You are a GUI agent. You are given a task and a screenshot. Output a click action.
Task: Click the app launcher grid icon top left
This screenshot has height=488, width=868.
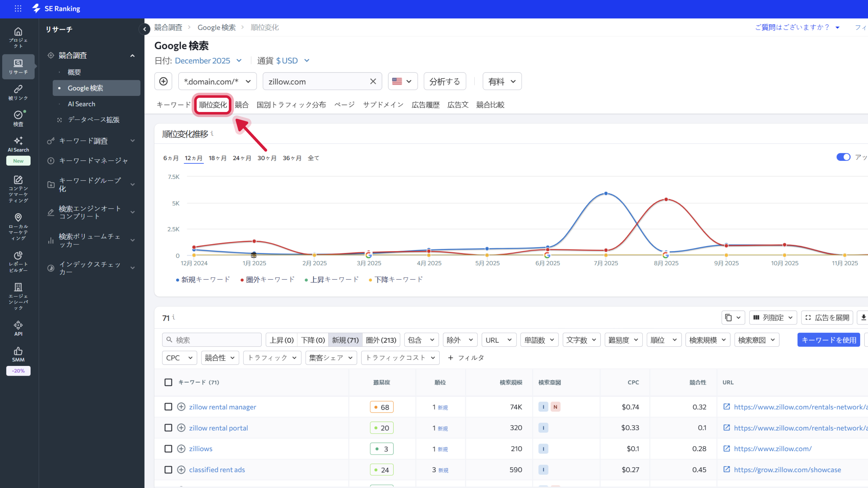pyautogui.click(x=18, y=9)
